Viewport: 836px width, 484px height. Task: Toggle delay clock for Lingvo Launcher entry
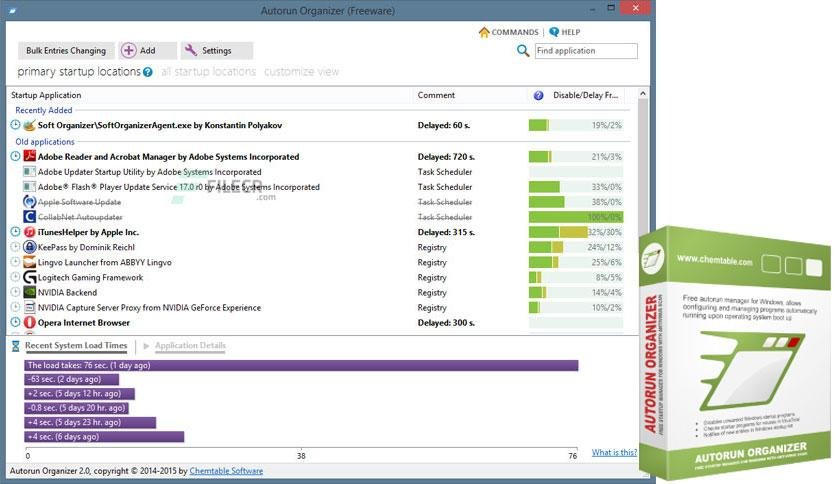coord(15,262)
